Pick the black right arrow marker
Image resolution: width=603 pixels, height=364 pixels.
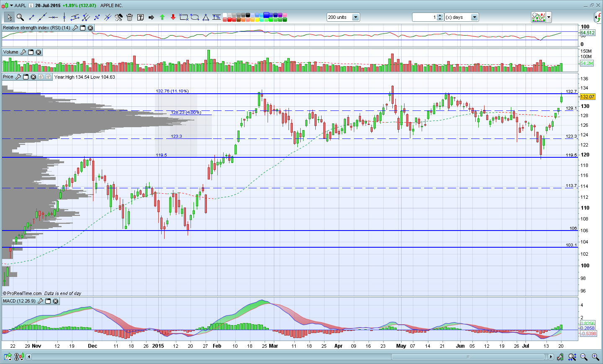[x=151, y=17]
